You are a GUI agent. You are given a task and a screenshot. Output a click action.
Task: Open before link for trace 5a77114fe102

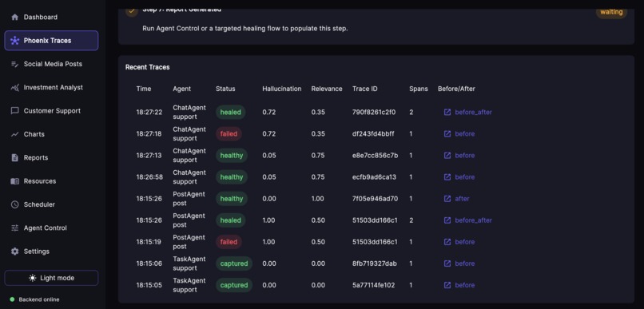pos(464,285)
